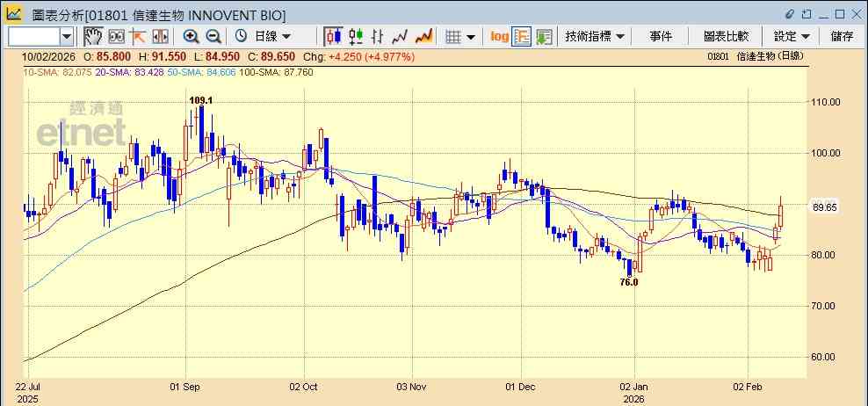The height and width of the screenshot is (406, 868).
Task: Click the stock code input field
Action: tap(33, 37)
